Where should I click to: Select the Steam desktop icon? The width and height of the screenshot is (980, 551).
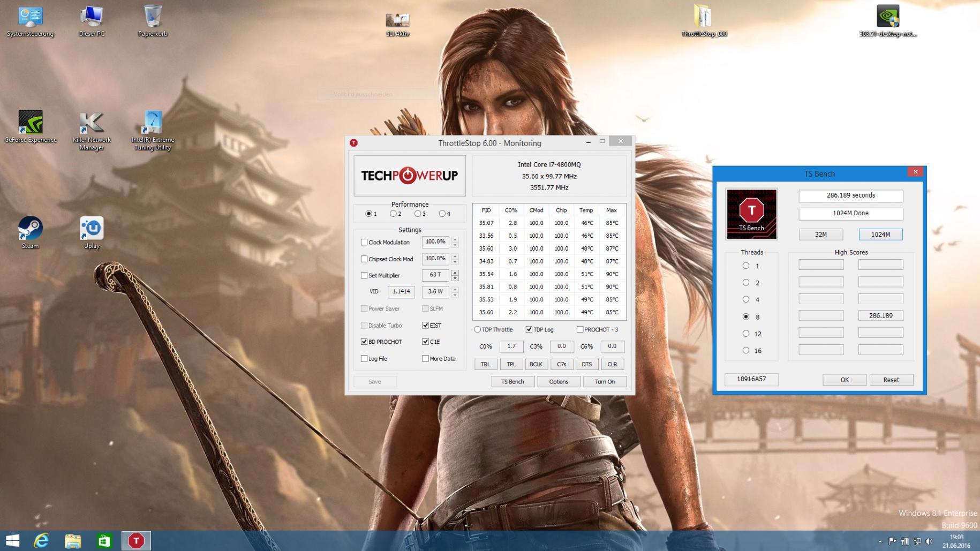(x=31, y=233)
